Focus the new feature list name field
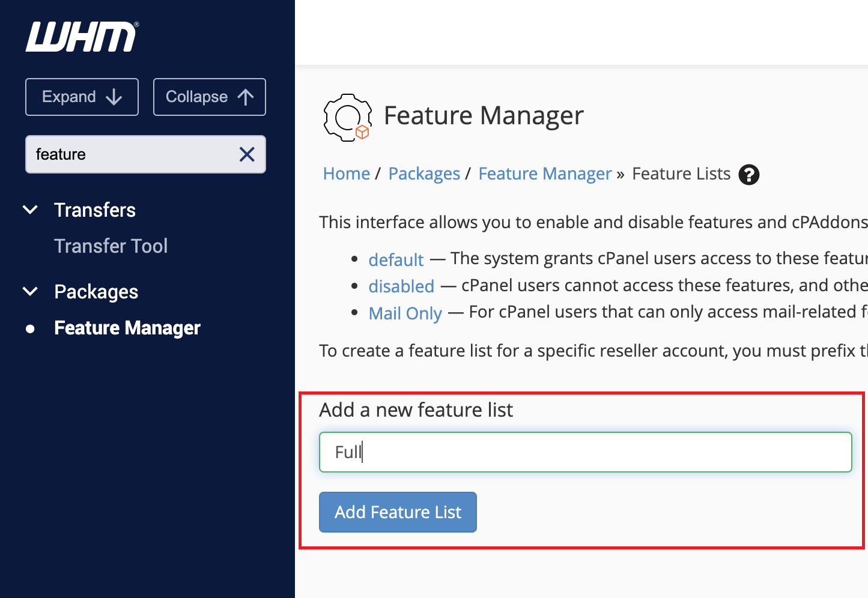 point(585,452)
